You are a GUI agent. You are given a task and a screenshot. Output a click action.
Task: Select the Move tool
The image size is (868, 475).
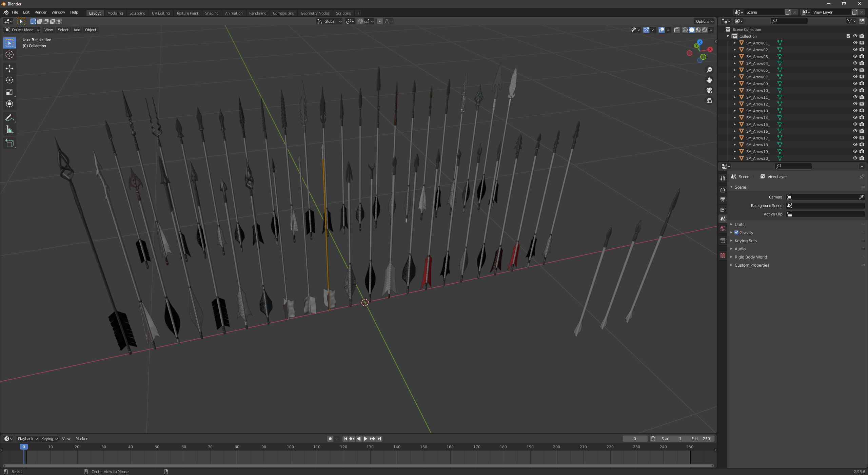9,68
